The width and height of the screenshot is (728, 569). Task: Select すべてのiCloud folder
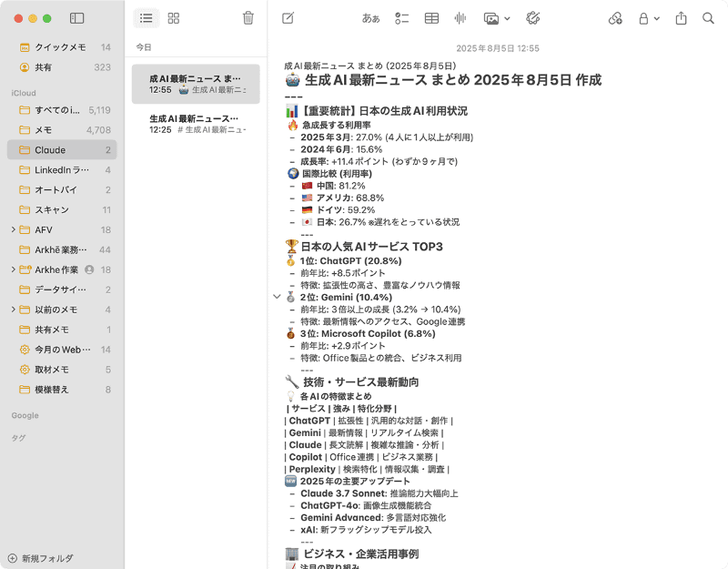pos(62,110)
